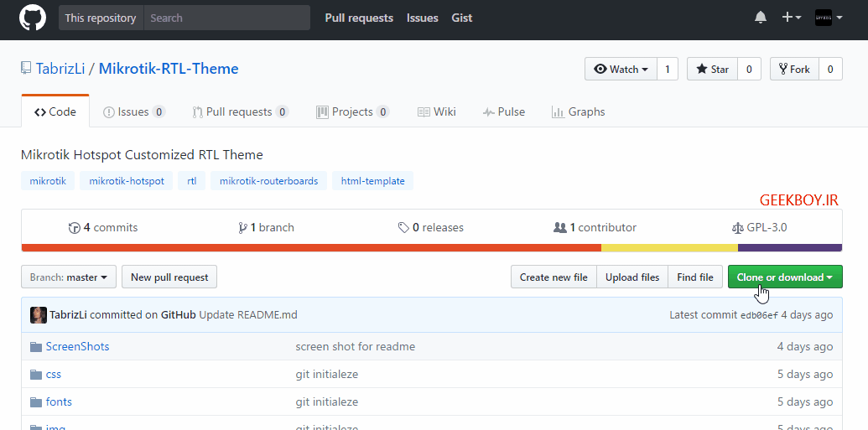Click the tag icon next to 0 releases
868x430 pixels.
(x=403, y=228)
